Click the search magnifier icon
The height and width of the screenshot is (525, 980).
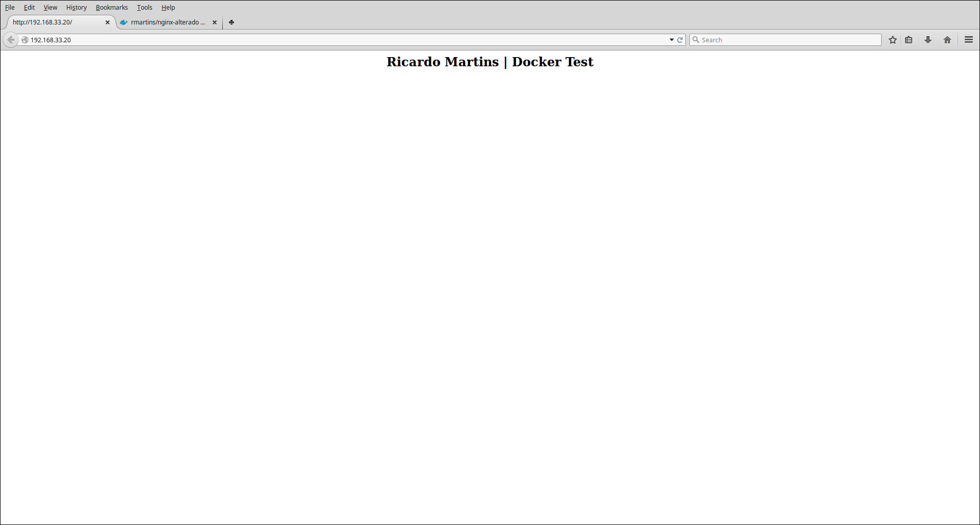(697, 40)
